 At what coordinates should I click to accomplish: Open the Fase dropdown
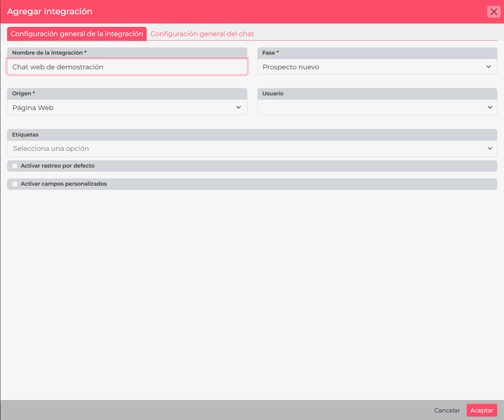377,67
